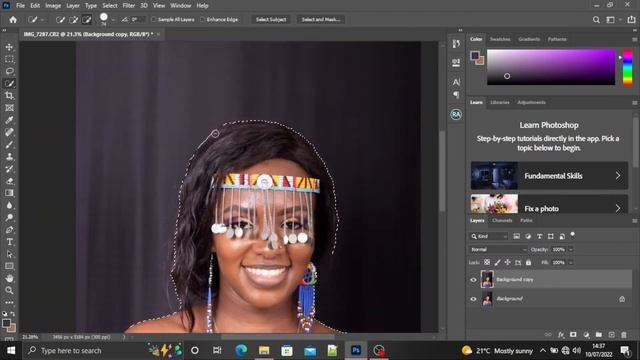Switch to the Adjustments tab
The width and height of the screenshot is (640, 360).
coord(531,102)
